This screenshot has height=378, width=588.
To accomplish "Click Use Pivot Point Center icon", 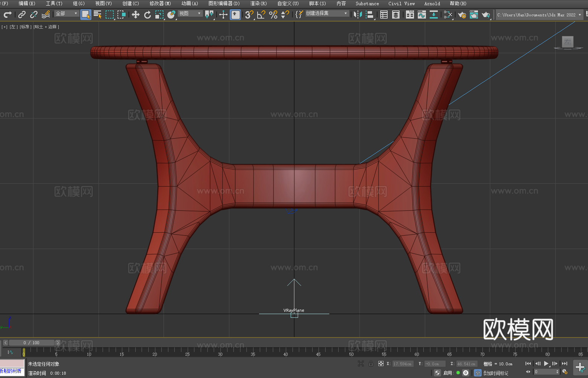I will [210, 14].
